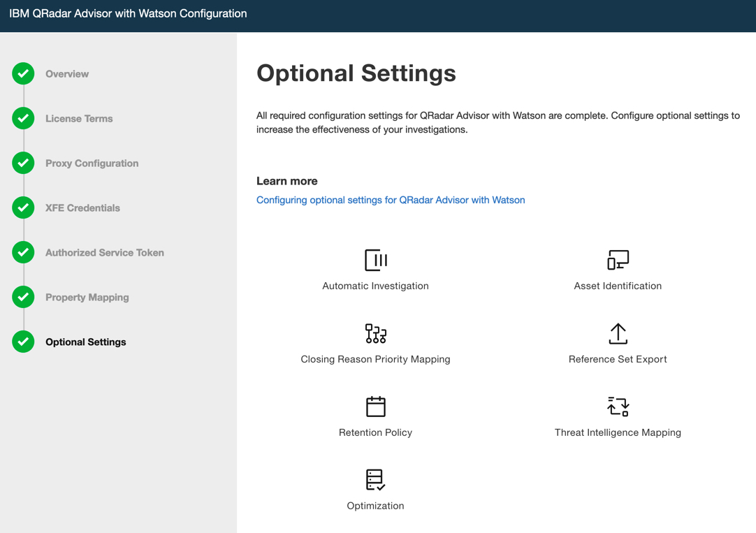This screenshot has height=533, width=756.
Task: Open the XFE Credentials step
Action: [83, 207]
